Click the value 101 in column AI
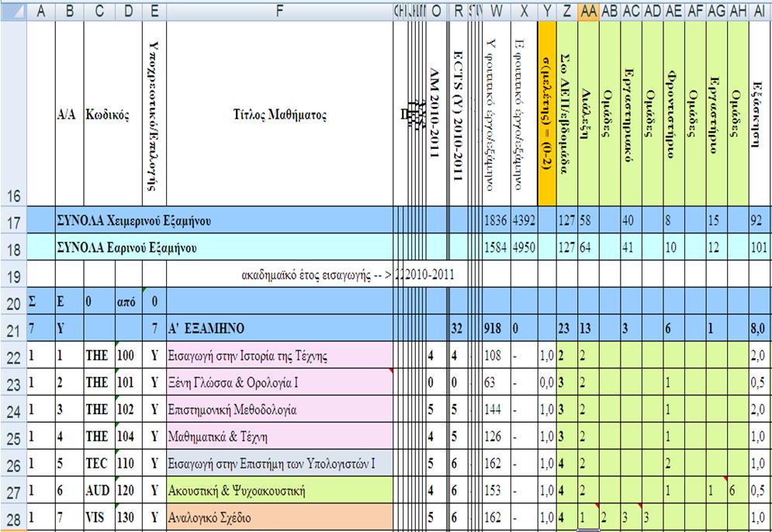This screenshot has height=532, width=772. [760, 247]
